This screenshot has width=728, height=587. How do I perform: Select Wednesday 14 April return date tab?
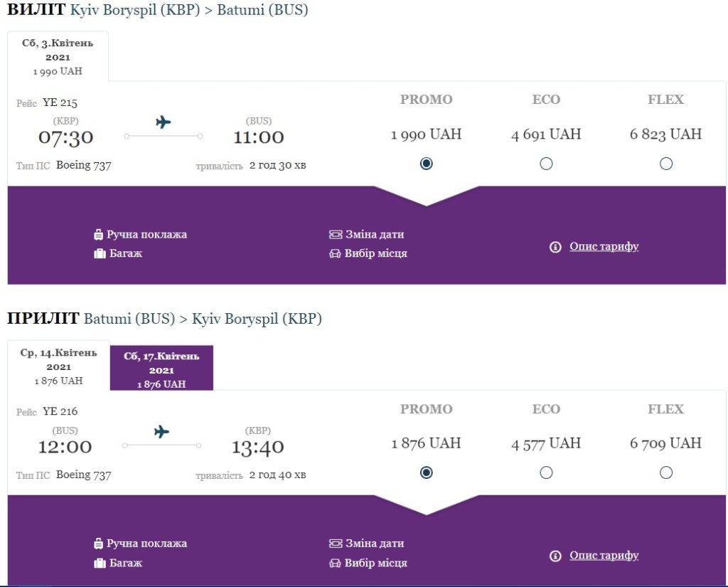coord(59,366)
